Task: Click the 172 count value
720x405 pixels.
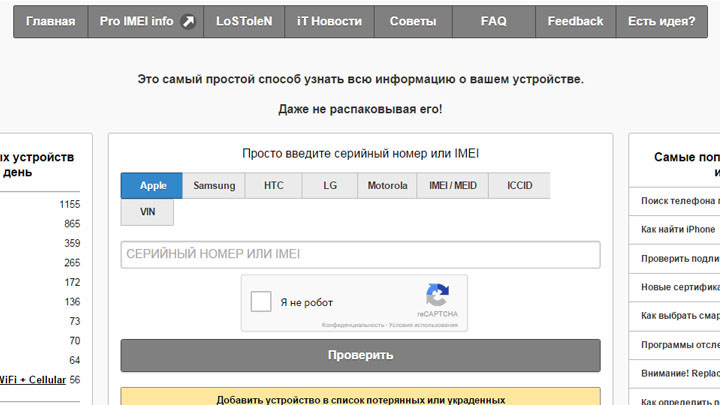Action: point(72,282)
